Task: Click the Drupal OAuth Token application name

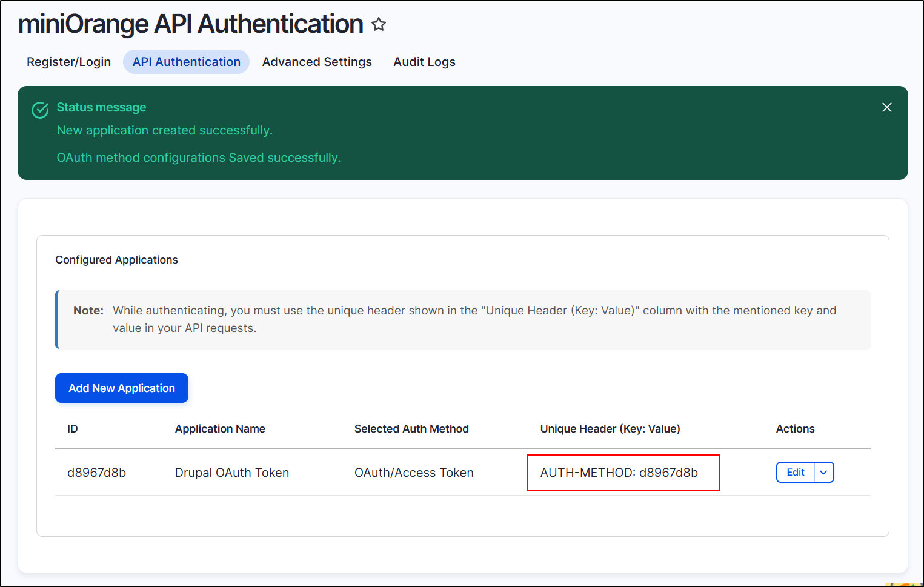Action: tap(232, 472)
